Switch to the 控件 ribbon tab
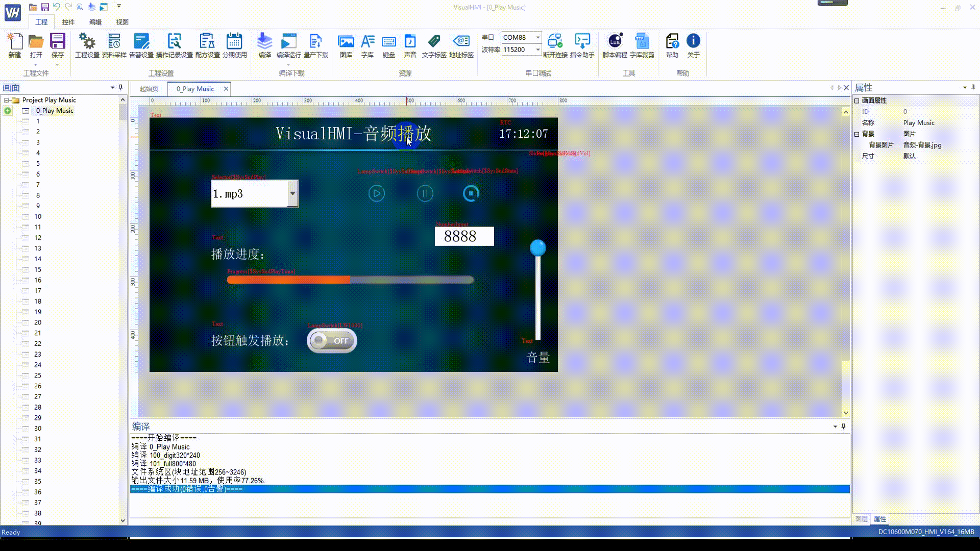980x551 pixels. [68, 22]
